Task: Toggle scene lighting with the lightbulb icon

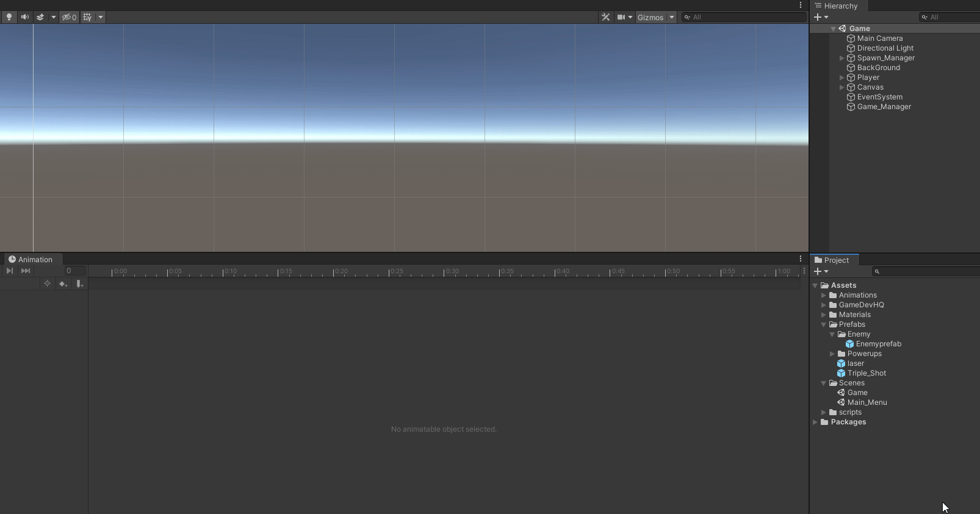Action: click(x=9, y=17)
